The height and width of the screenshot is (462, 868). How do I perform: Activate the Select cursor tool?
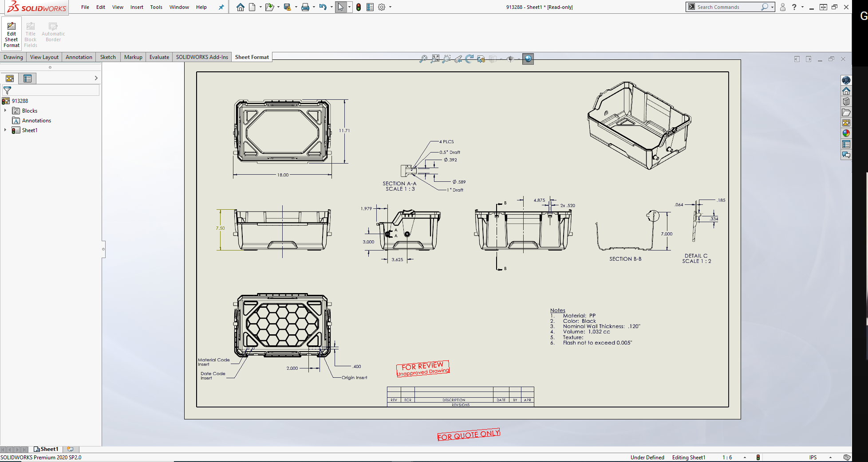point(340,7)
